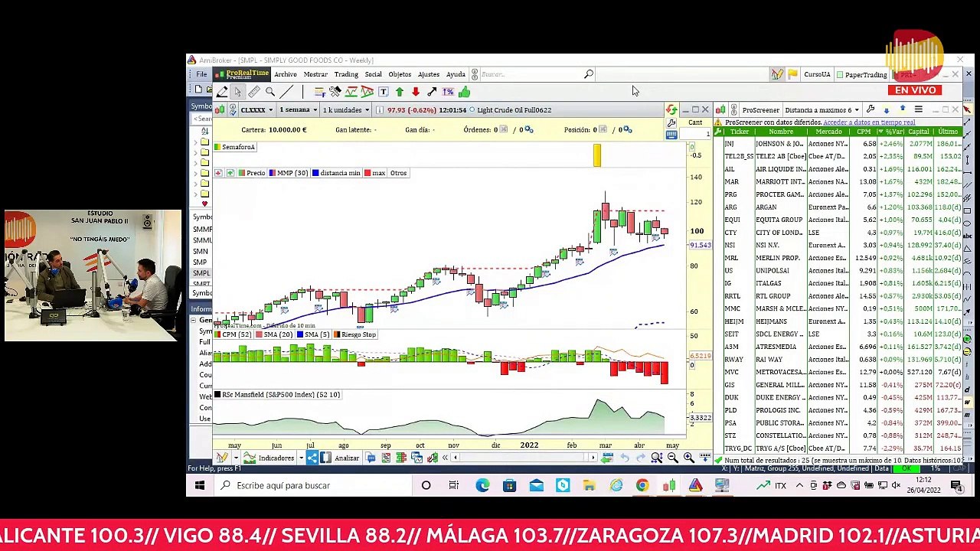The width and height of the screenshot is (980, 551).
Task: Open the Social menu
Action: (373, 74)
